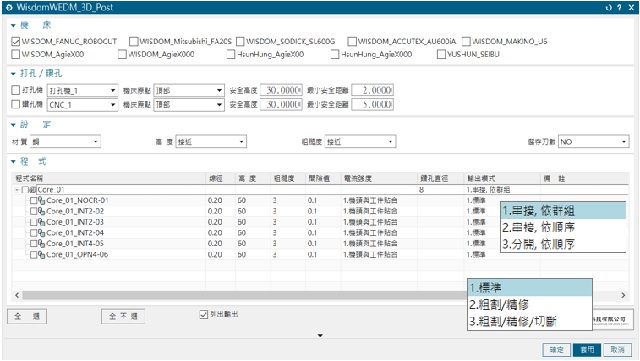
Task: Enable the 鑽孔機 checkbox
Action: pos(16,104)
